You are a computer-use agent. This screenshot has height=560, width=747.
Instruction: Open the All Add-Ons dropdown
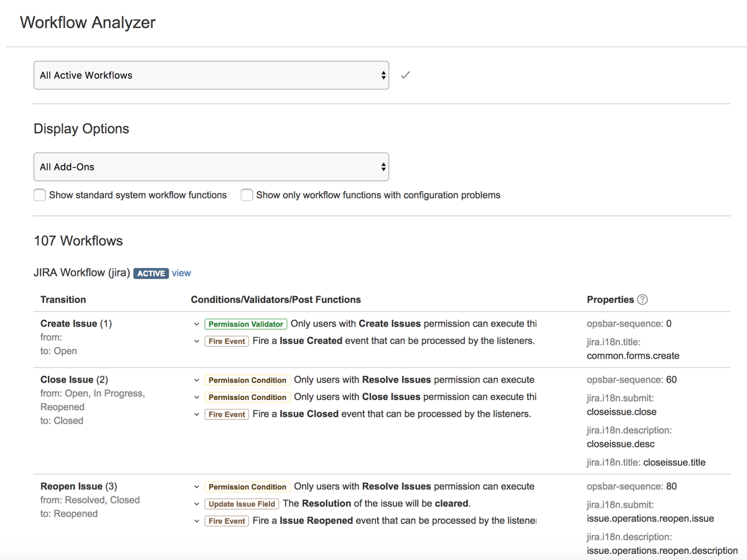[x=211, y=167]
